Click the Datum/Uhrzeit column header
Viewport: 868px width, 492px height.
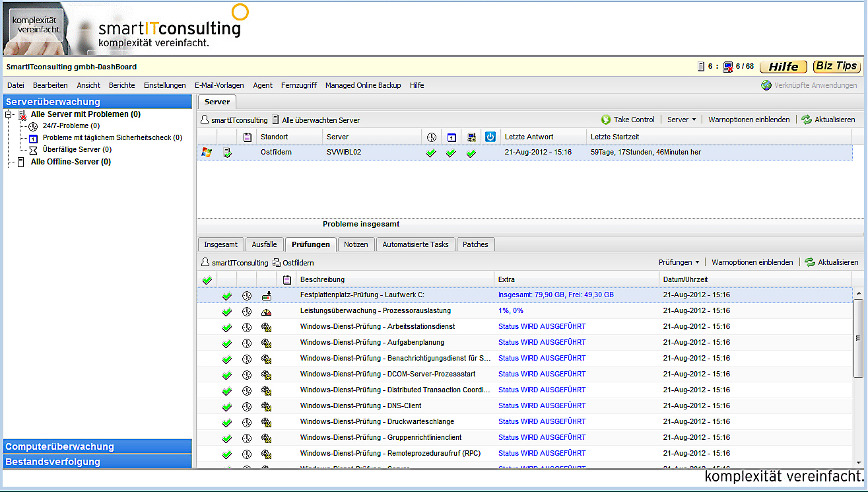point(756,279)
